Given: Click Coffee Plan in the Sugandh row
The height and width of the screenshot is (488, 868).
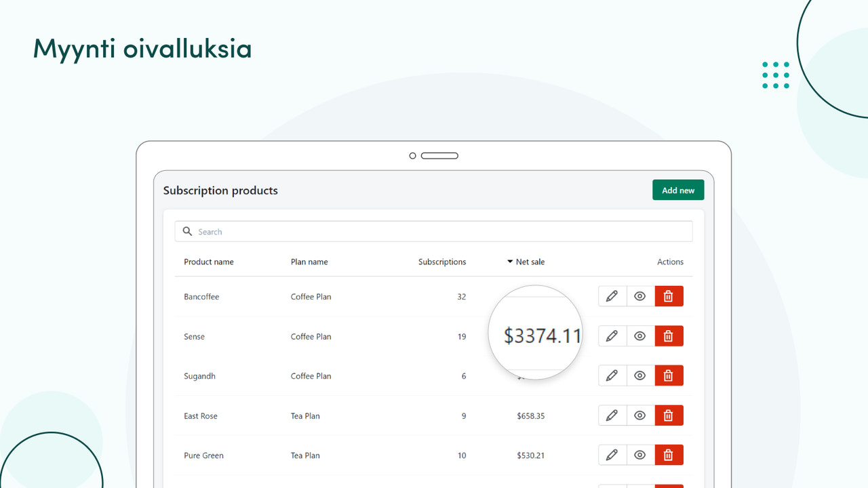Looking at the screenshot, I should (x=311, y=376).
